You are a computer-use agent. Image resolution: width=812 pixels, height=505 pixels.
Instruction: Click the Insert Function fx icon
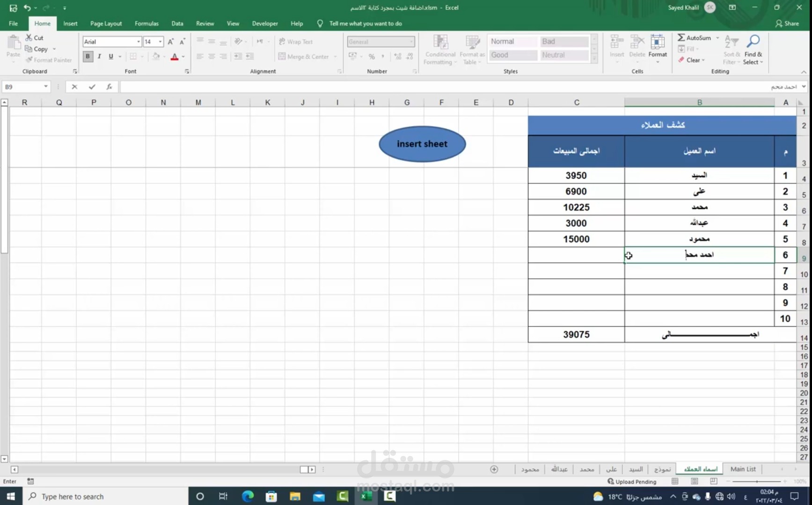(109, 87)
